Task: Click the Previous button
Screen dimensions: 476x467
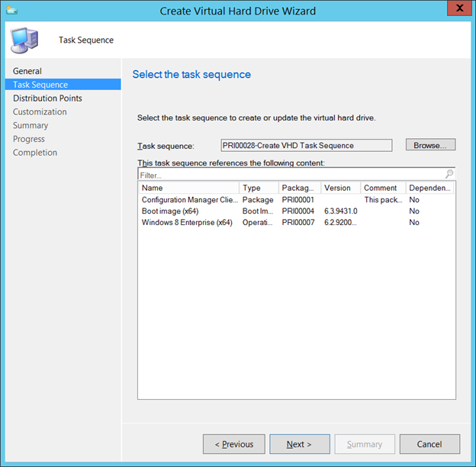Action: click(x=233, y=444)
